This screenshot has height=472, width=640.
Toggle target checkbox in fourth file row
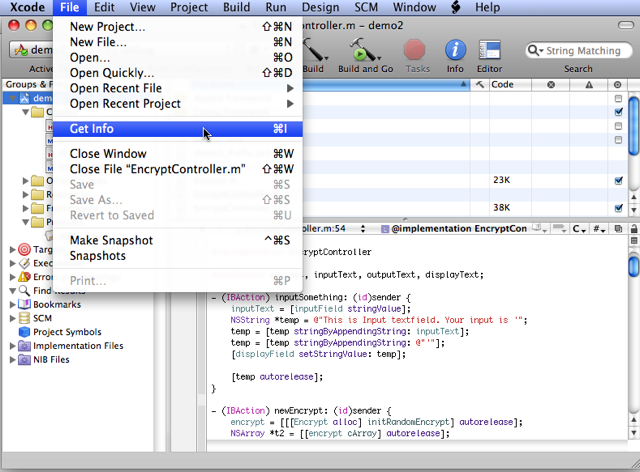618,140
